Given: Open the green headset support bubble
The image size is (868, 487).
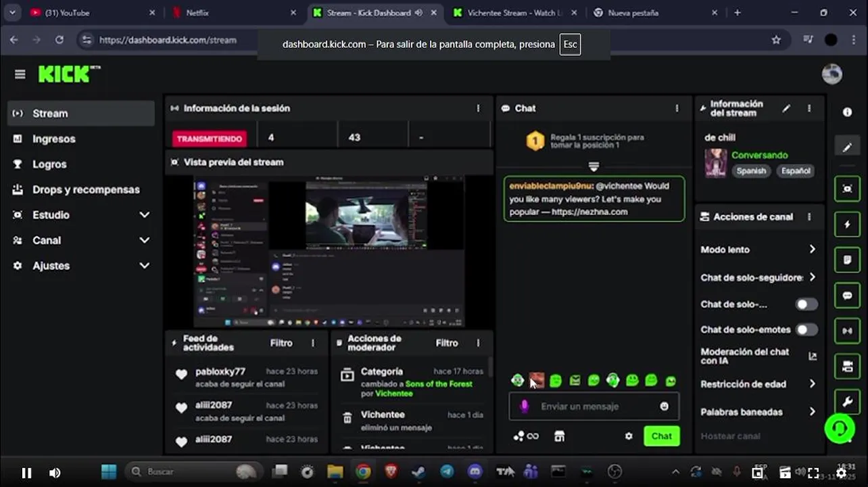Looking at the screenshot, I should pos(840,428).
